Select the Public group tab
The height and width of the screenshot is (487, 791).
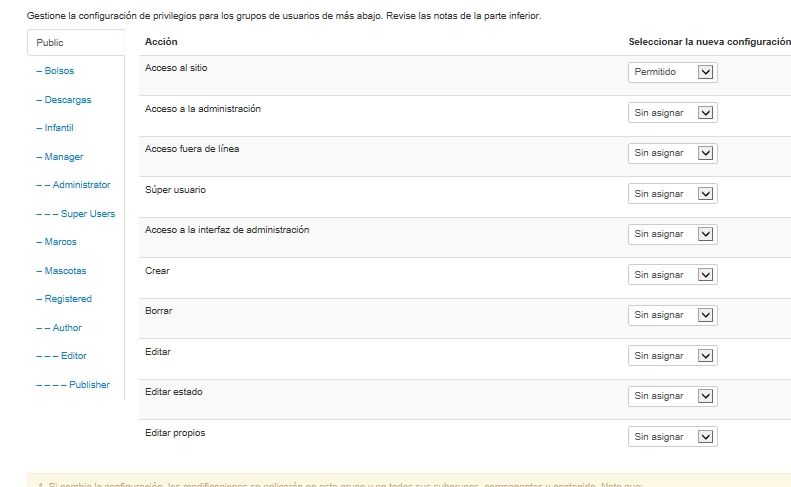[x=76, y=42]
